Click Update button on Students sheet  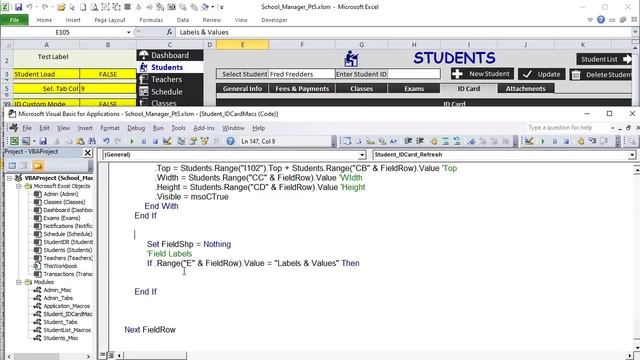tap(542, 74)
